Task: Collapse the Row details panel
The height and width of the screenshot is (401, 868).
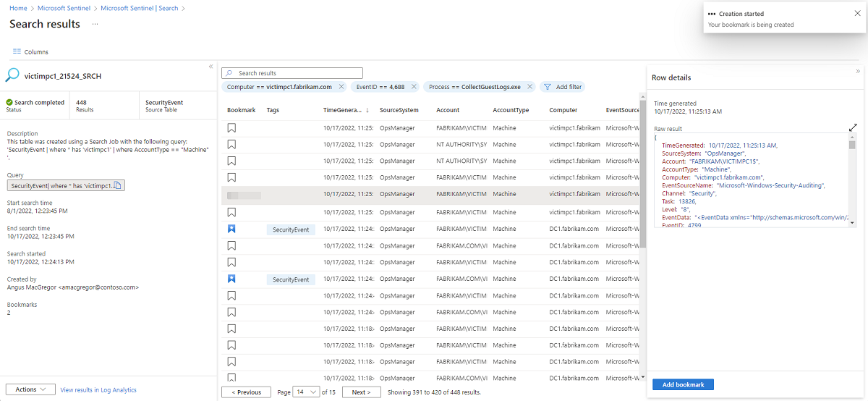Action: [x=858, y=71]
